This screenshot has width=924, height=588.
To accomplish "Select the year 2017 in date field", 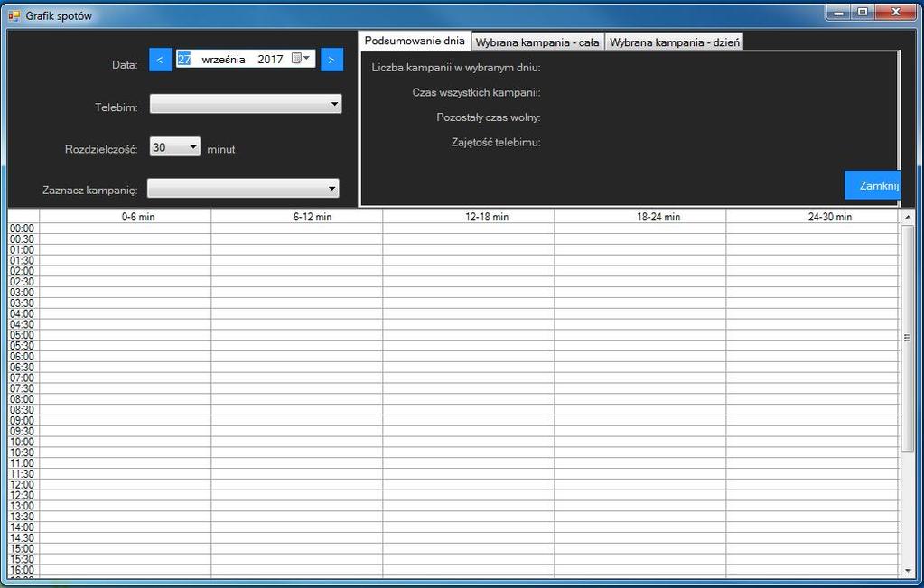I will 270,59.
